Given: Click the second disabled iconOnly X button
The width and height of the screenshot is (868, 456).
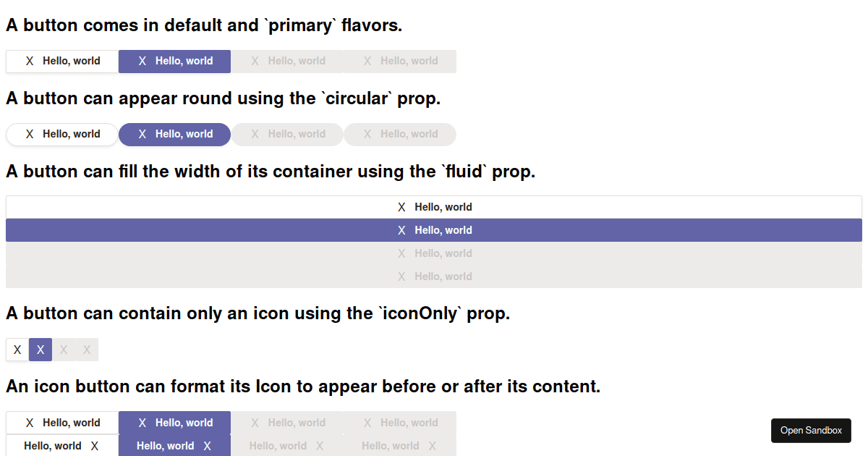Looking at the screenshot, I should [86, 350].
